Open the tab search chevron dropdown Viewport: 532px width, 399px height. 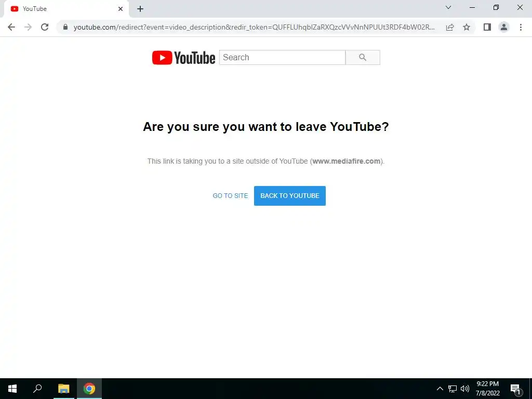448,7
